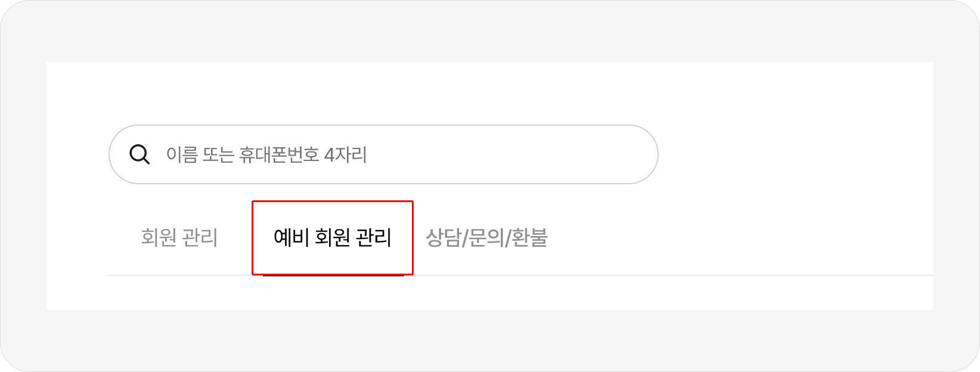Click the prospective member management tab
The image size is (980, 372).
332,238
